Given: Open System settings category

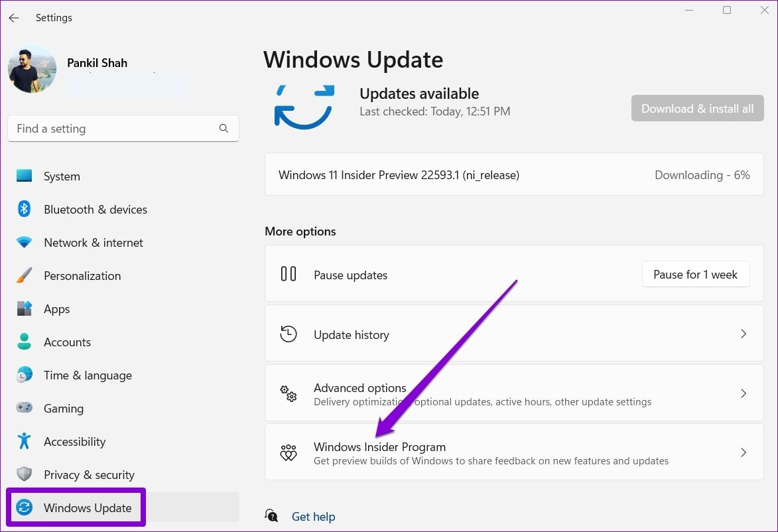Looking at the screenshot, I should (x=123, y=176).
